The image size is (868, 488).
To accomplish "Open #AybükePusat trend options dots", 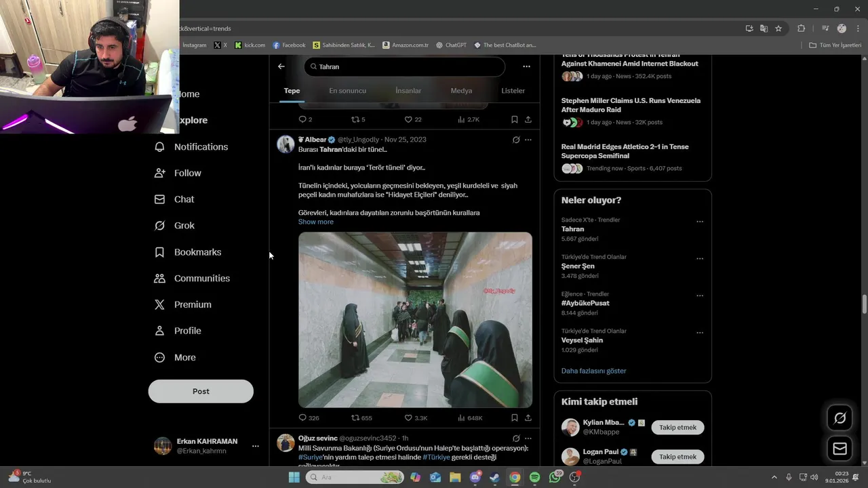I will tap(700, 296).
